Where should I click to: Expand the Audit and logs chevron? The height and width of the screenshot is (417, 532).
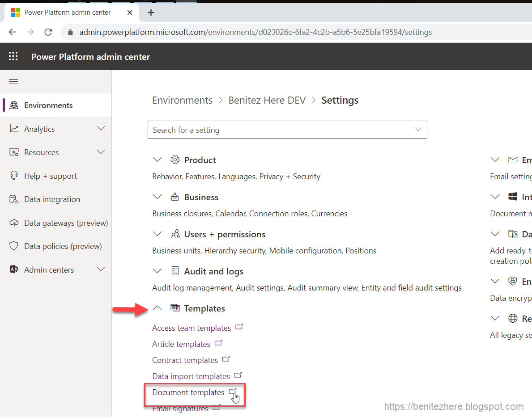pyautogui.click(x=157, y=270)
